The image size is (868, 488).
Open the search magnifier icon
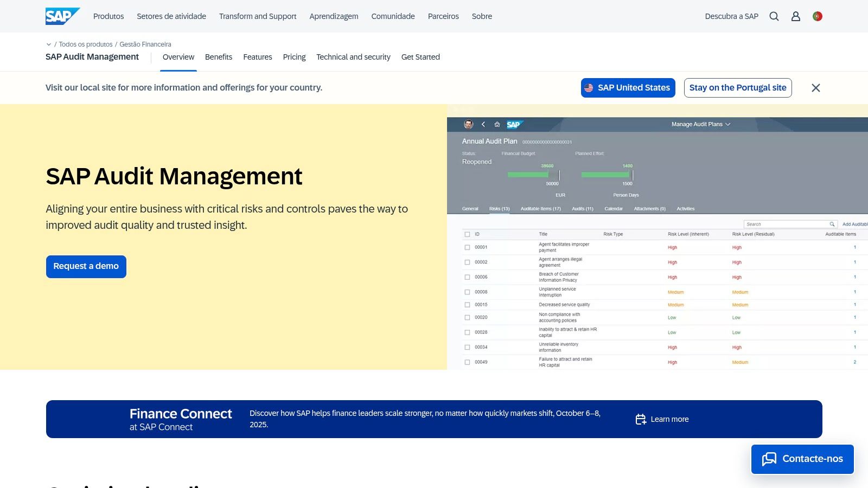pos(774,16)
